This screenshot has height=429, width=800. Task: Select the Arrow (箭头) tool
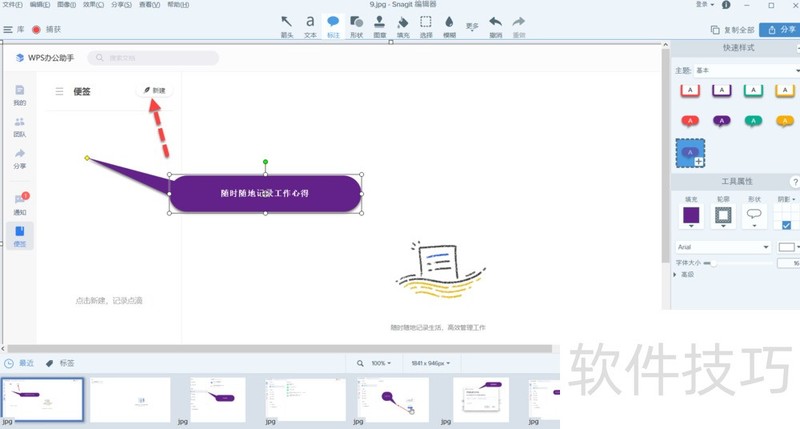pos(287,24)
